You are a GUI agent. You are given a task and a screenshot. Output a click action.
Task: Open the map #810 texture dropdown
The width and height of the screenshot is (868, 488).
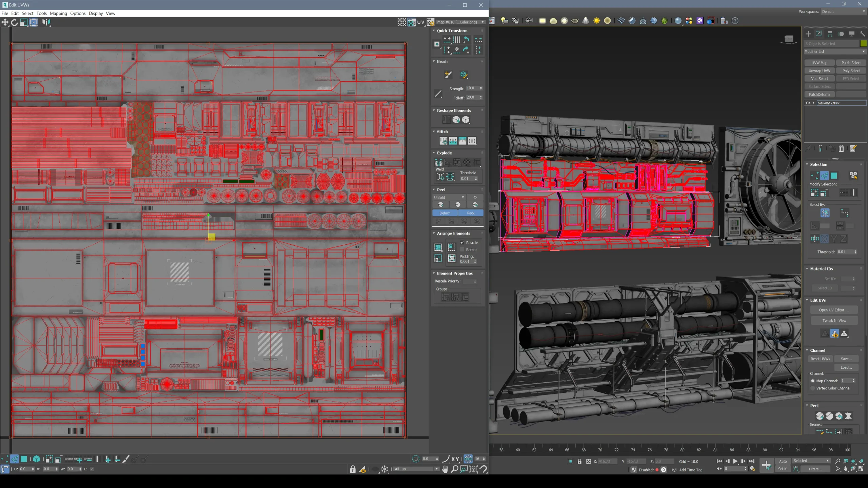pyautogui.click(x=460, y=22)
